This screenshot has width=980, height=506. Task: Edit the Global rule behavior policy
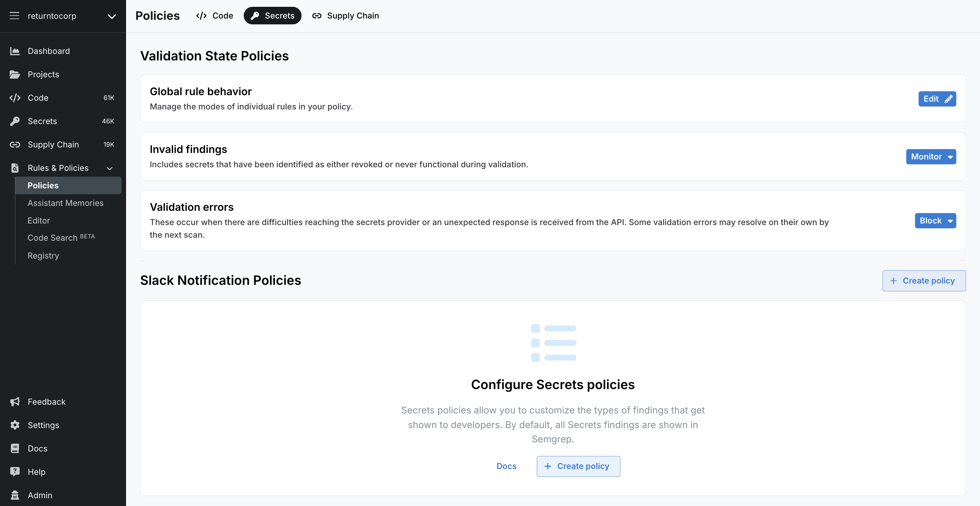[937, 99]
